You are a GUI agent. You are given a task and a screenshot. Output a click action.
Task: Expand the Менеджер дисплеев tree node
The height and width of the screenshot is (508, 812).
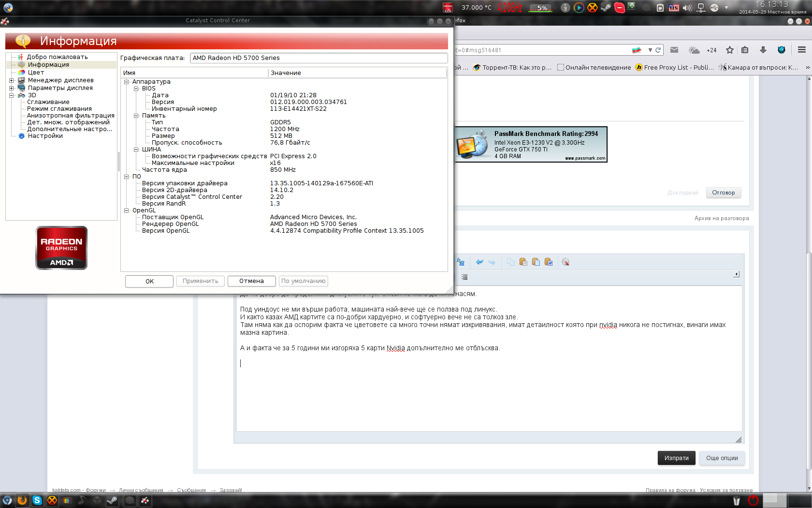tap(12, 80)
